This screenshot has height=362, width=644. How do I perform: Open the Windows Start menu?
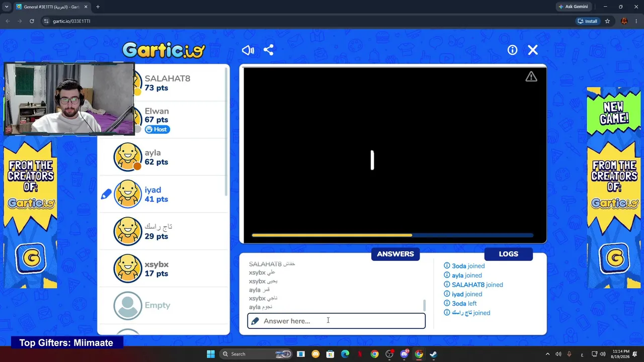211,354
